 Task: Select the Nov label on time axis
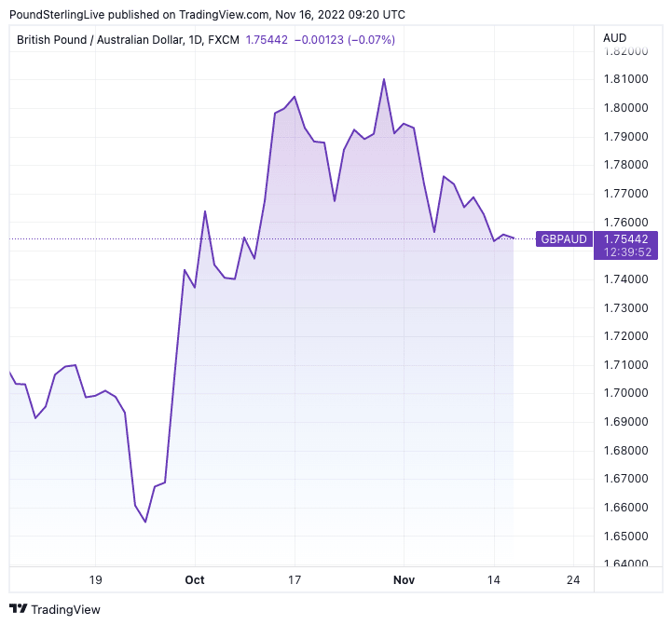click(403, 579)
